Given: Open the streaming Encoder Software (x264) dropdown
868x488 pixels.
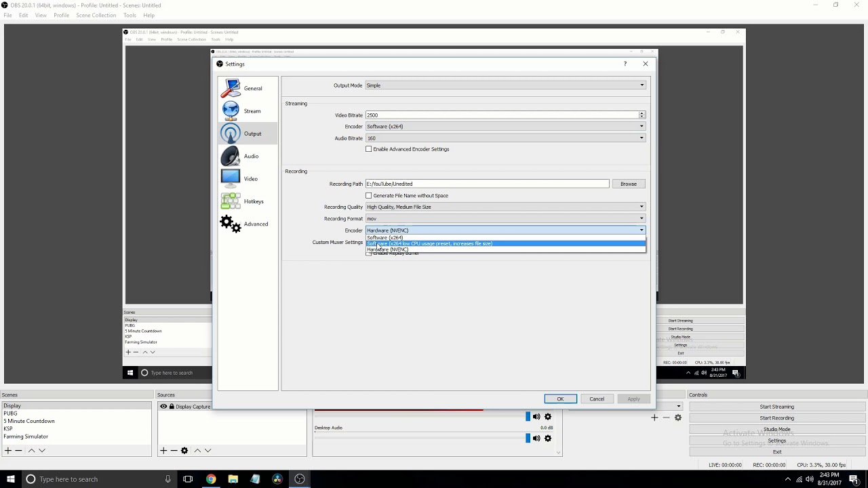Looking at the screenshot, I should [x=505, y=127].
